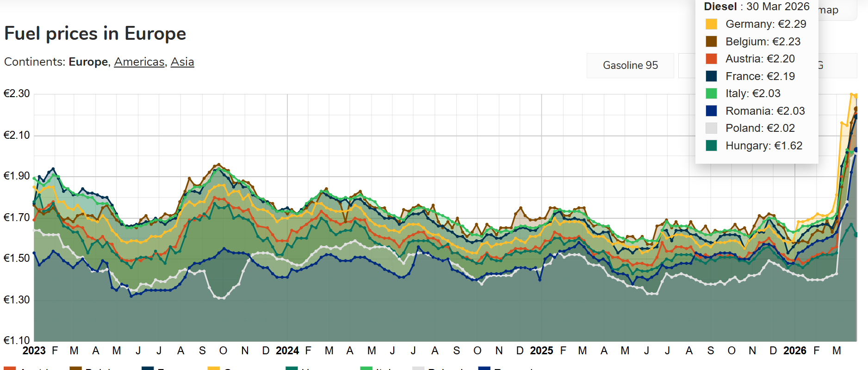The image size is (868, 370).
Task: Click the Poland grey swatch in the tooltip
Action: click(711, 128)
